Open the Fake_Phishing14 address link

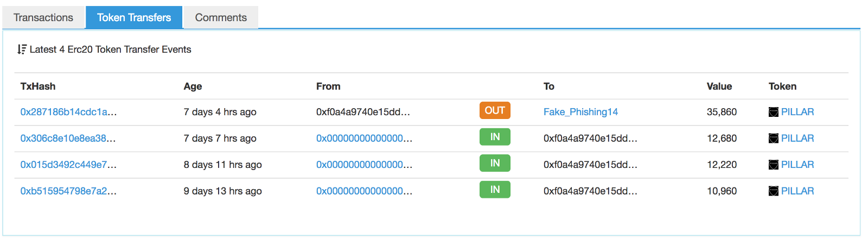[580, 112]
